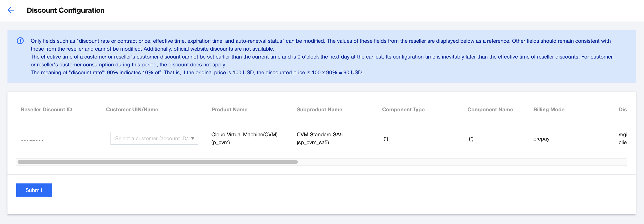
Task: Open the customer selection dropdown arrow
Action: pyautogui.click(x=192, y=139)
